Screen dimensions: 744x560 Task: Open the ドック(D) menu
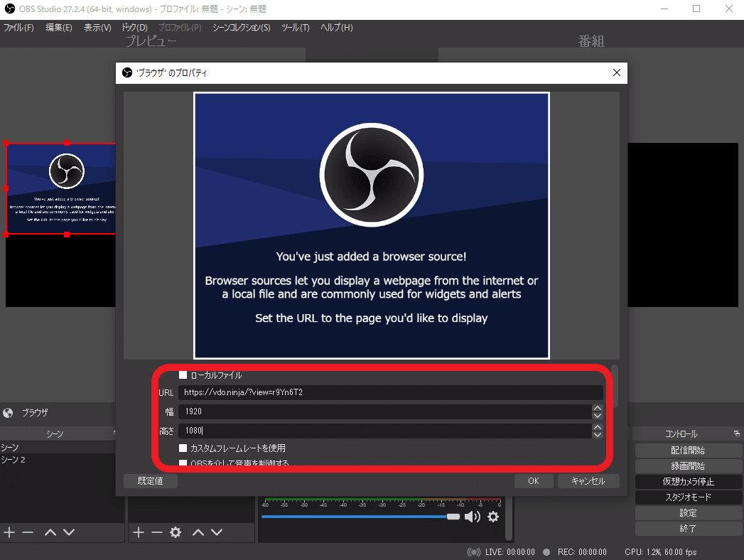(x=135, y=28)
